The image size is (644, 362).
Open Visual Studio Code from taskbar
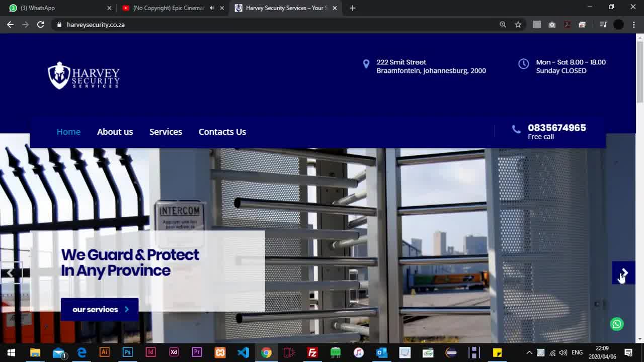click(243, 352)
